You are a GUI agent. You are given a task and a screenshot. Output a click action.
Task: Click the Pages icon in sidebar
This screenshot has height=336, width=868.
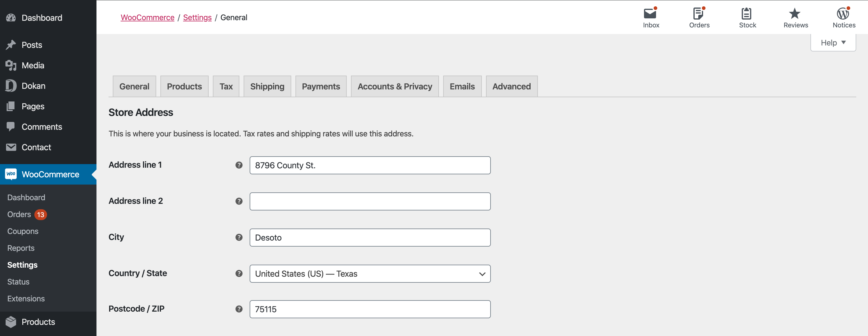tap(11, 106)
